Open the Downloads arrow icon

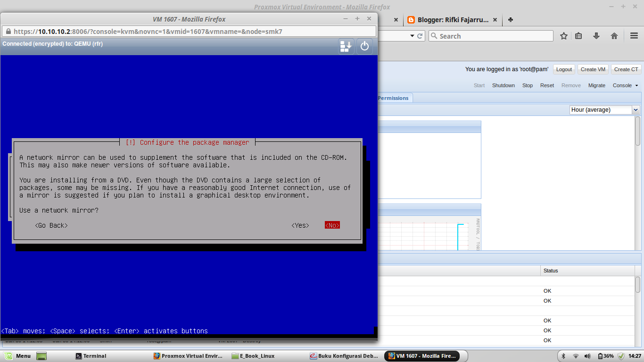pyautogui.click(x=596, y=36)
